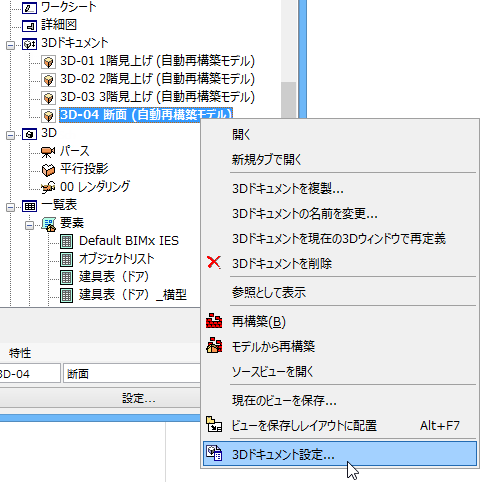Select tree item 00 レンダリング
Screen dimensions: 483x482
[x=95, y=187]
